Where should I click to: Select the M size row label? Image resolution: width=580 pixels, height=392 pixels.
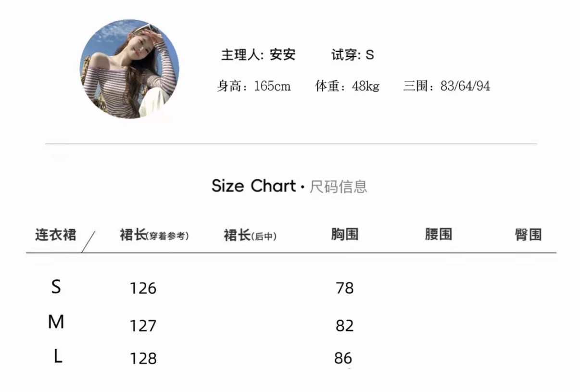click(56, 322)
